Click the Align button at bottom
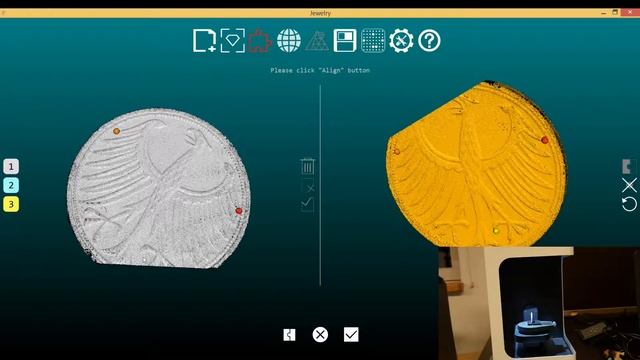 [x=289, y=335]
